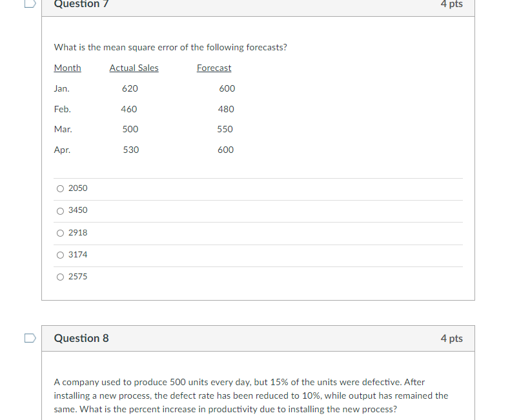Click April's actual sales value 530

131,150
